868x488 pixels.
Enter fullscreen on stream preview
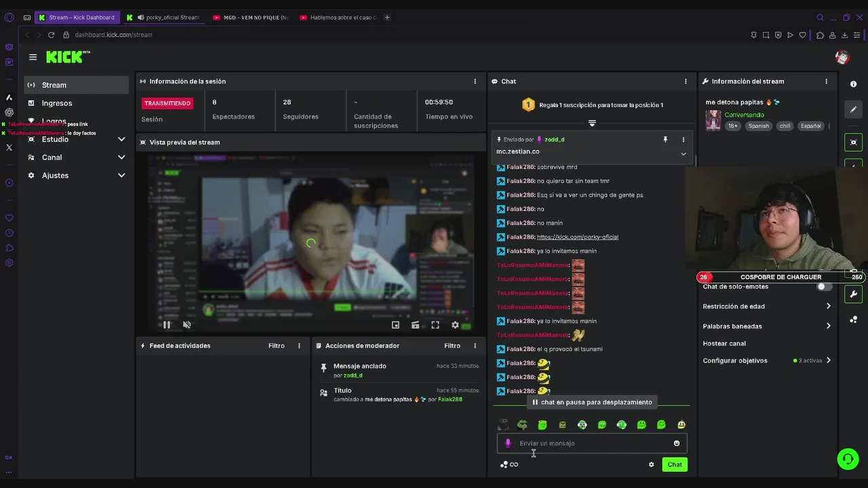pyautogui.click(x=435, y=325)
